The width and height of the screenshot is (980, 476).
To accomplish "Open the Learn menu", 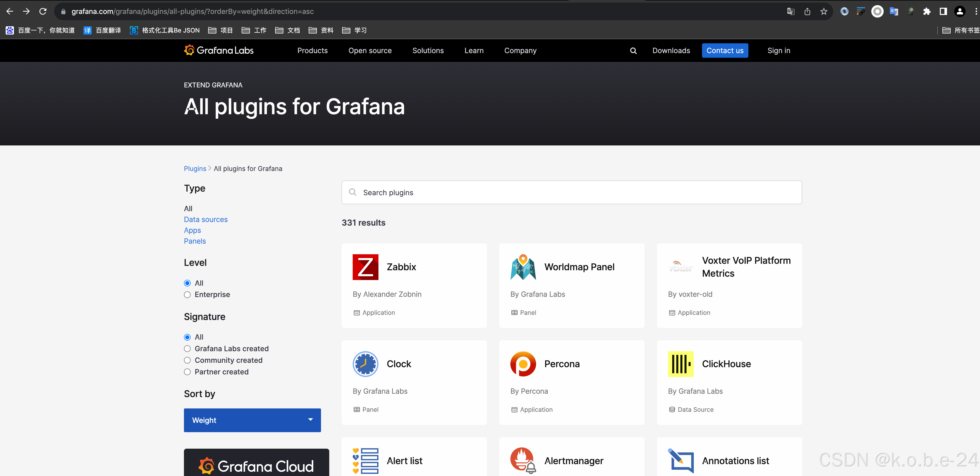I will pos(474,51).
